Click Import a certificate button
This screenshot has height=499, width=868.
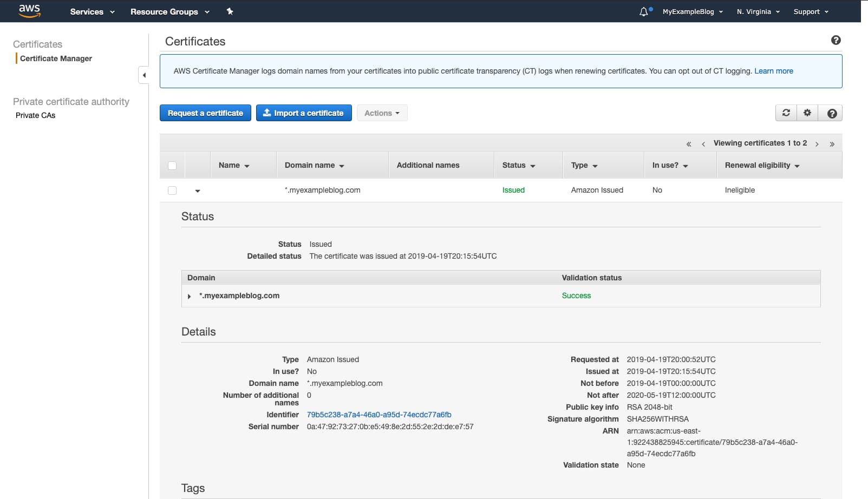tap(304, 113)
